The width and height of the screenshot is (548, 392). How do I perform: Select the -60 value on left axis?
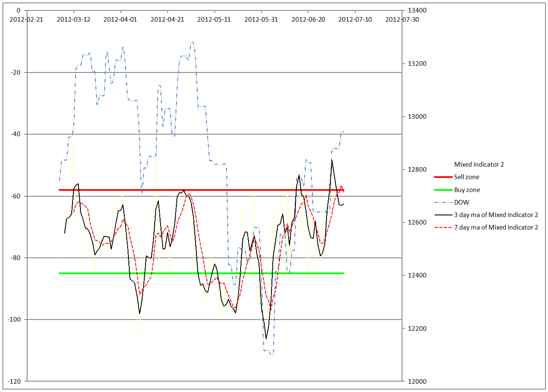coord(15,196)
